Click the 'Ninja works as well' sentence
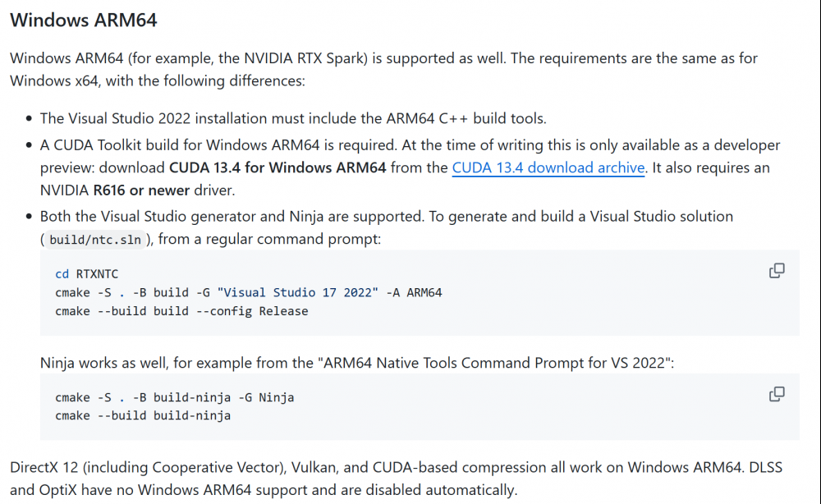The height and width of the screenshot is (504, 821). point(357,363)
